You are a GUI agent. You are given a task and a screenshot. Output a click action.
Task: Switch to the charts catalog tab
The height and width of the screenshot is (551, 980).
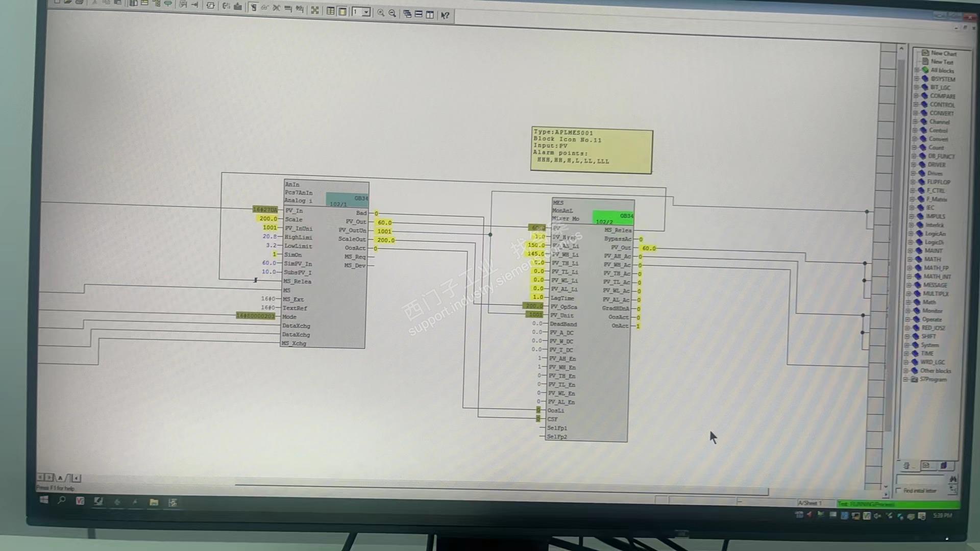point(925,465)
